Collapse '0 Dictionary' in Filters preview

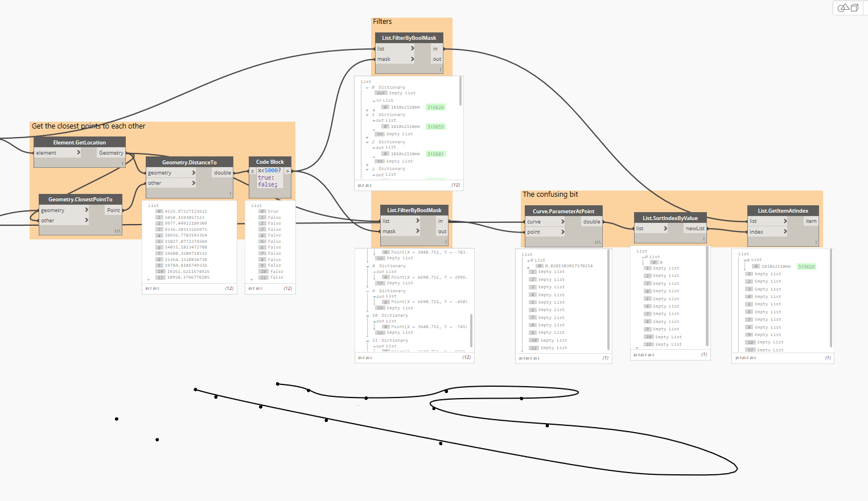coord(367,88)
